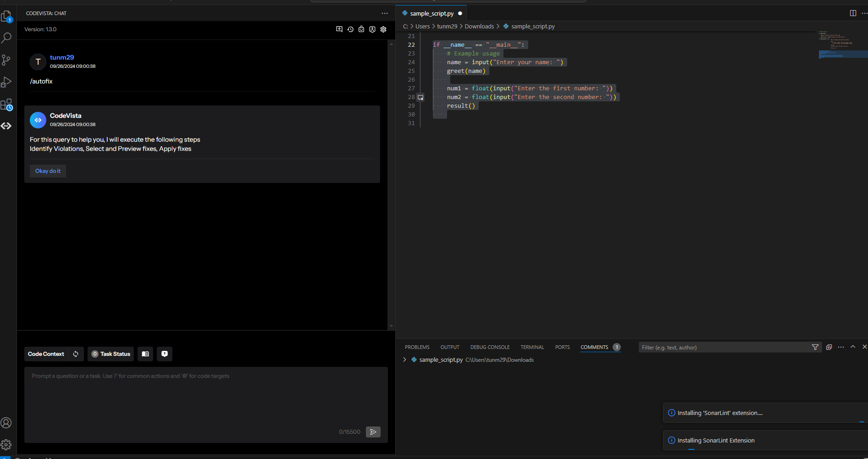
Task: Click the greet(name) code on line 25
Action: click(466, 71)
